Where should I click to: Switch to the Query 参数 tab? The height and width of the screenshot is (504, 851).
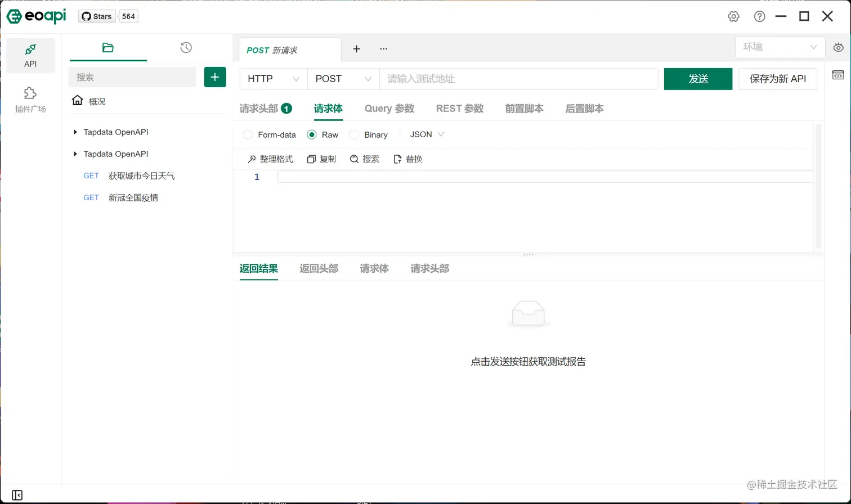(x=389, y=109)
